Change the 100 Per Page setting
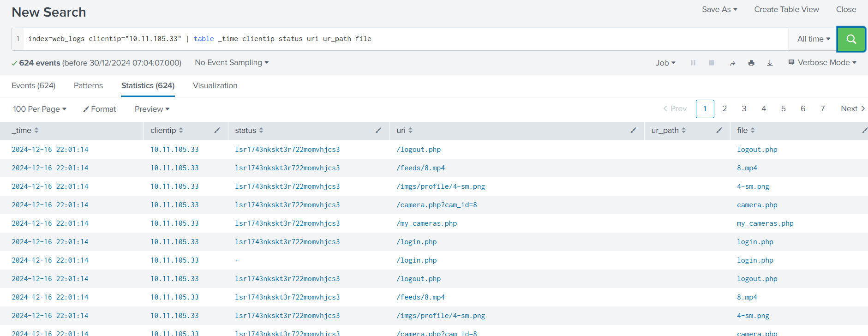This screenshot has height=336, width=868. (x=40, y=109)
